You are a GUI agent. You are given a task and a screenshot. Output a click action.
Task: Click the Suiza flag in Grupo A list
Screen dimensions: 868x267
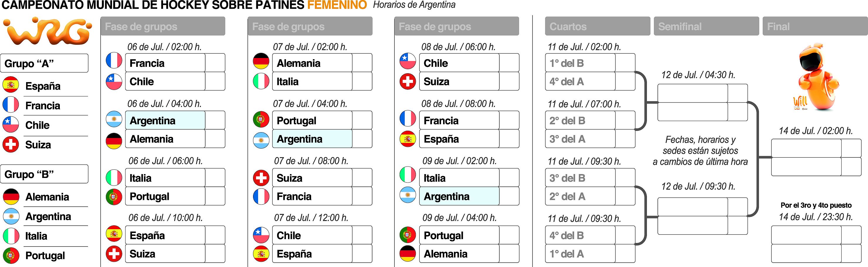coord(11,144)
